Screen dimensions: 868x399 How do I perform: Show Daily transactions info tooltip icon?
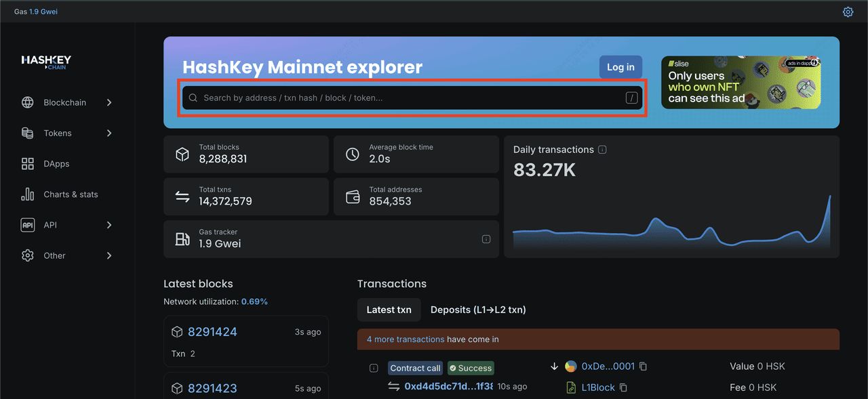coord(602,150)
